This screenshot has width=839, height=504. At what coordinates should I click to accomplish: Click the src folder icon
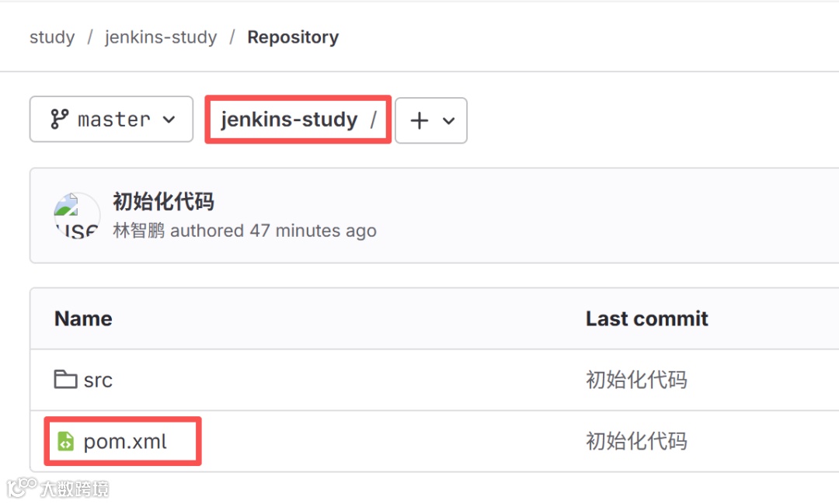(x=66, y=379)
